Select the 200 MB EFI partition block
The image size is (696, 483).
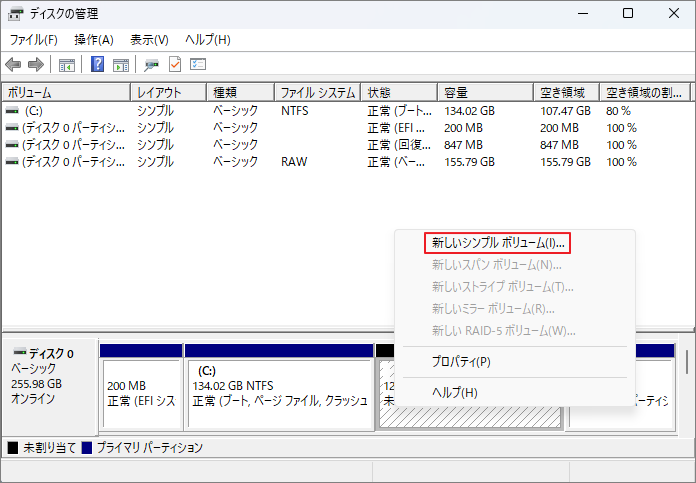[141, 387]
